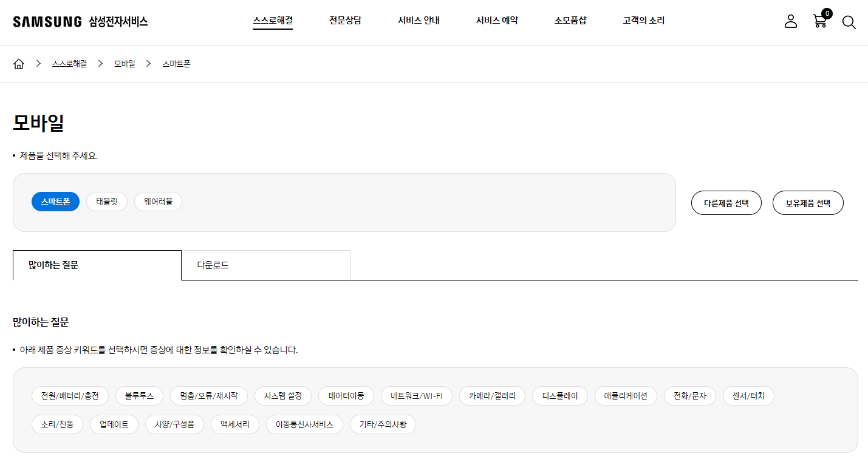Select the 데이터이동 keyword

pyautogui.click(x=347, y=396)
